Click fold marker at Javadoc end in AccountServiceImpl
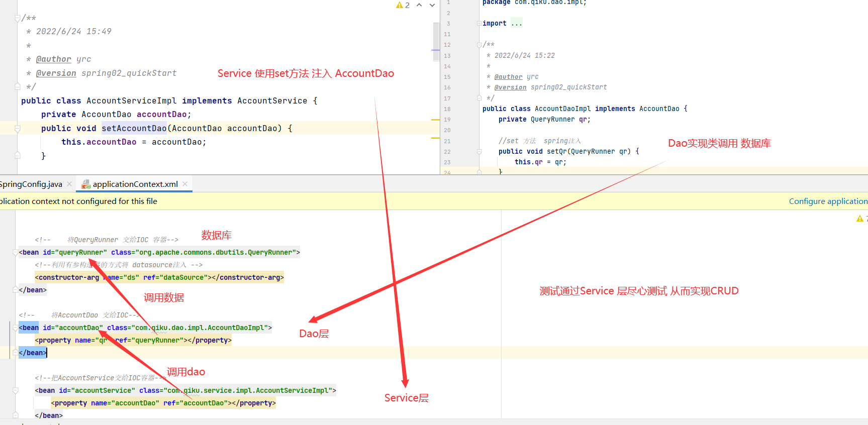This screenshot has height=425, width=868. pyautogui.click(x=18, y=86)
